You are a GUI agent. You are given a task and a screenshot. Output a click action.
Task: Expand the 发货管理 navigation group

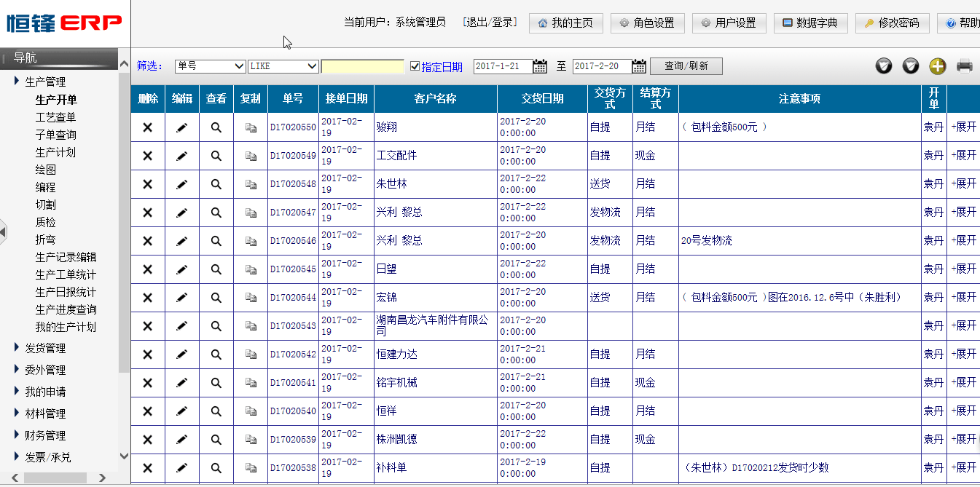click(45, 348)
